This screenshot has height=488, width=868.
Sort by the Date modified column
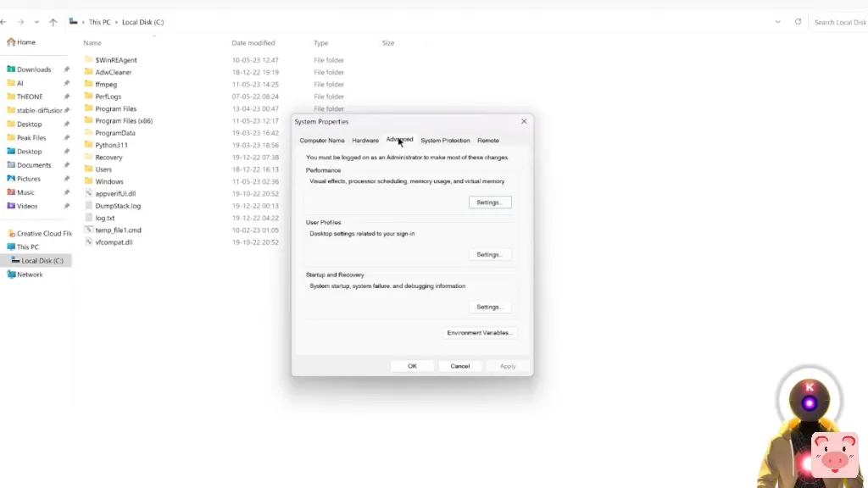(253, 42)
